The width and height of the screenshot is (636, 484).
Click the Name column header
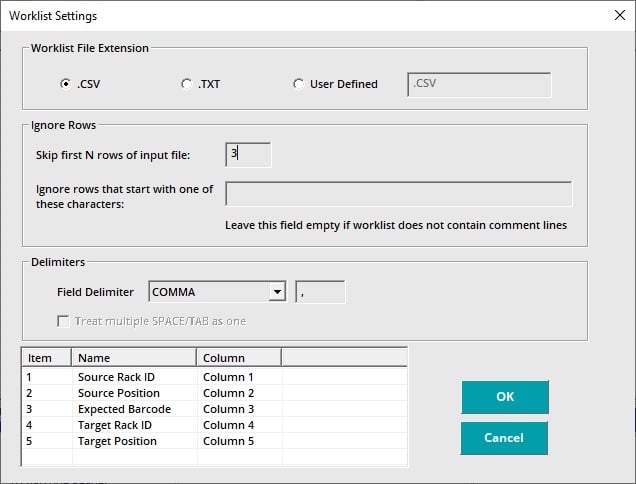coord(134,357)
